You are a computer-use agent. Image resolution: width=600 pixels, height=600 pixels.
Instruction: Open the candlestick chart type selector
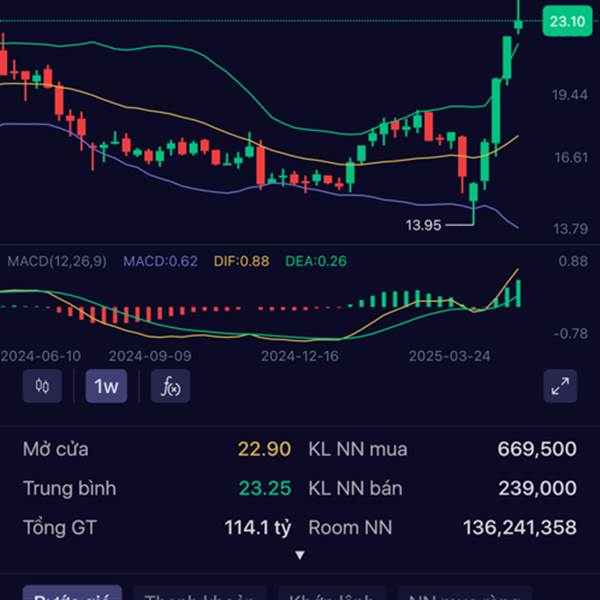tap(42, 386)
